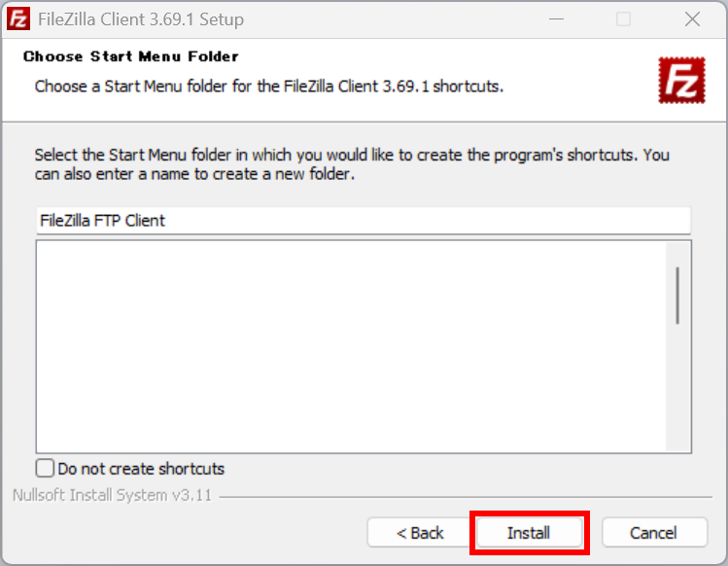
Task: Abort the setup with the Cancel button
Action: click(x=655, y=533)
